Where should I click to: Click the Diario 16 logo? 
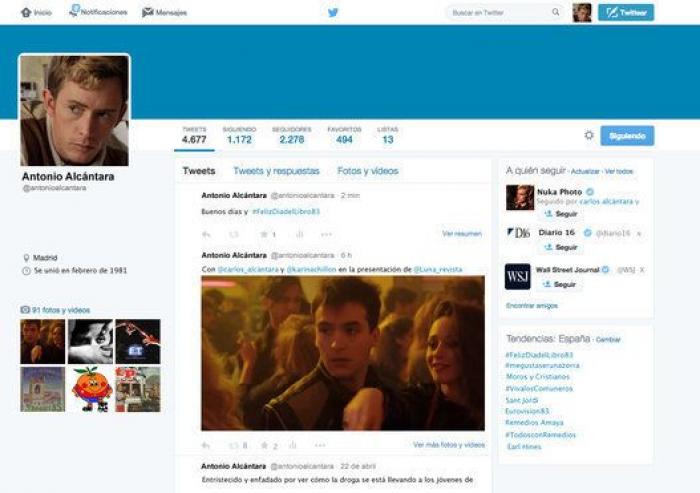tap(519, 233)
